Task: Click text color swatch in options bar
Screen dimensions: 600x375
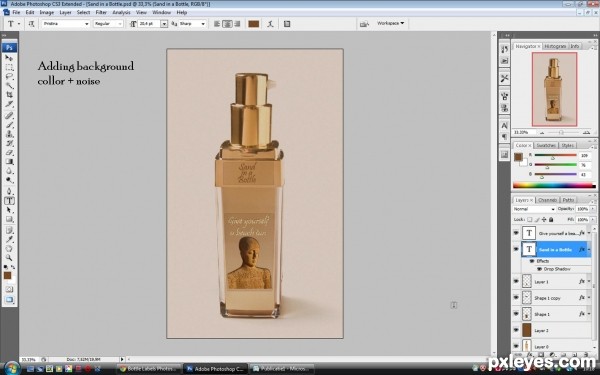Action: tap(254, 24)
